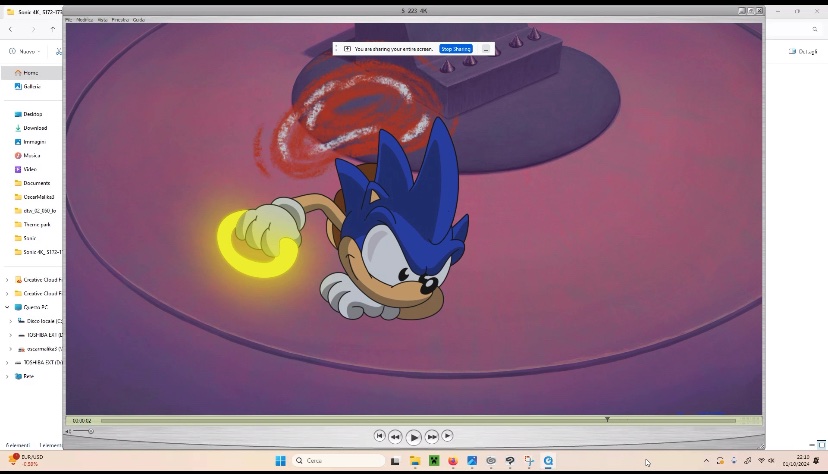Open the Guida menu in QuickTime
The height and width of the screenshot is (474, 828).
coord(139,20)
